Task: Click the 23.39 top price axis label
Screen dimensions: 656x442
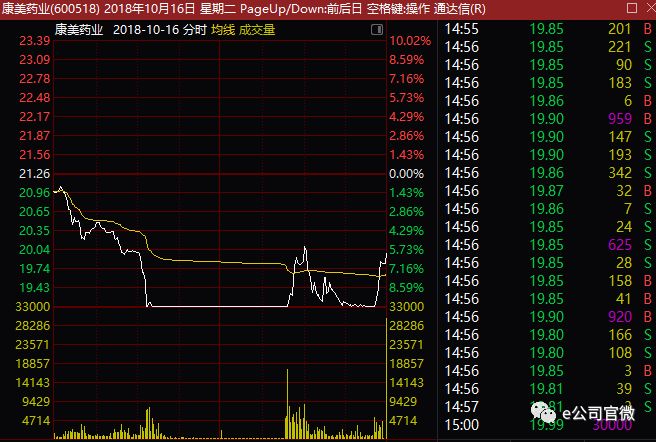Action: click(34, 41)
